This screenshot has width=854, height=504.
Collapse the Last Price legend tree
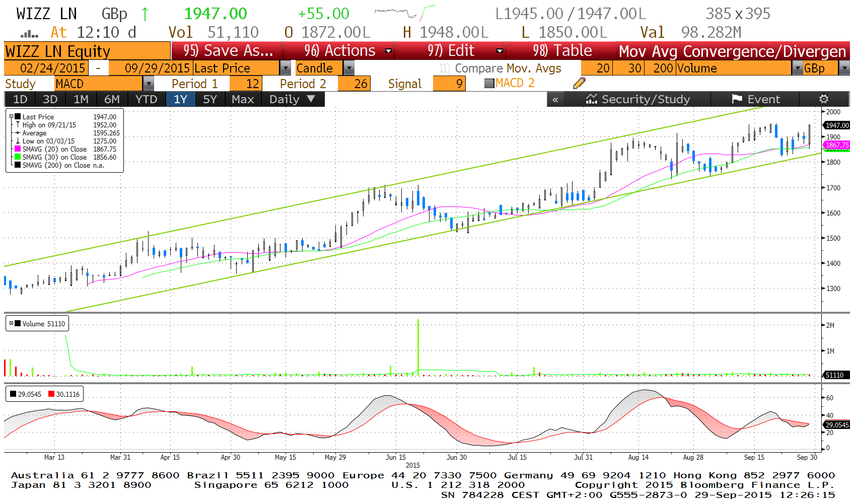point(11,117)
